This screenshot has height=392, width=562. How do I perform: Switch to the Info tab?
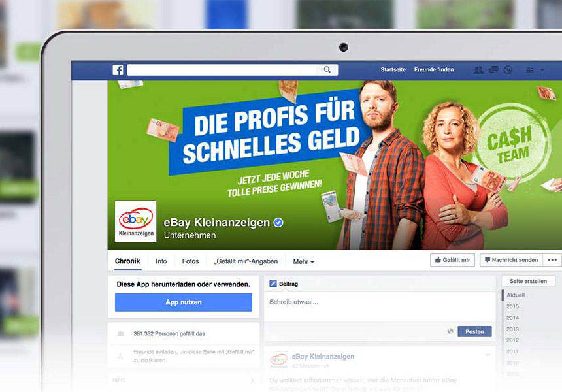click(161, 261)
